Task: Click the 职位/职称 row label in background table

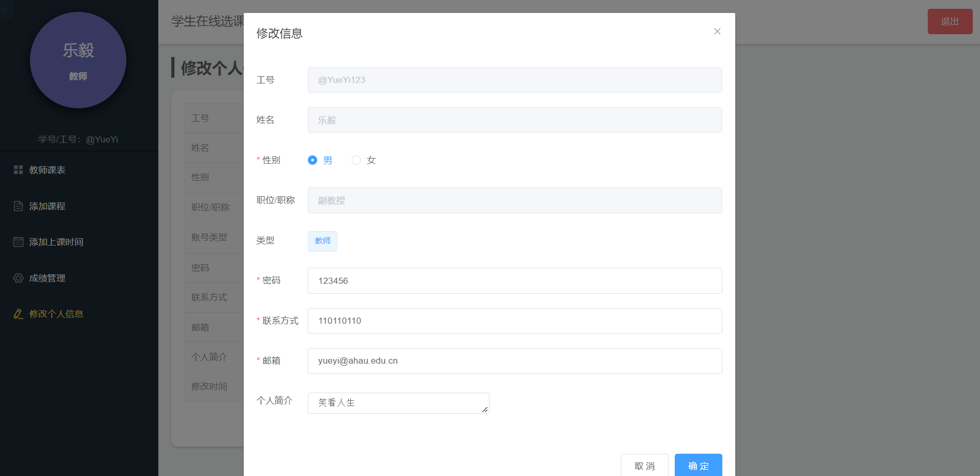Action: [210, 207]
